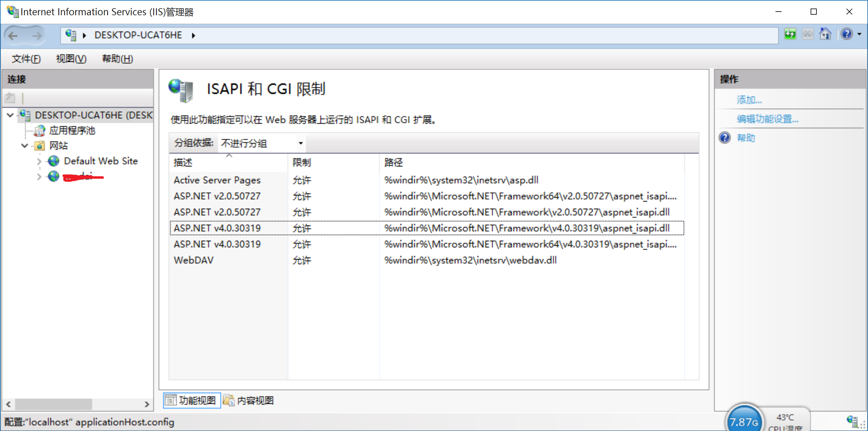Open the 帮助 link in actions pane

click(746, 138)
